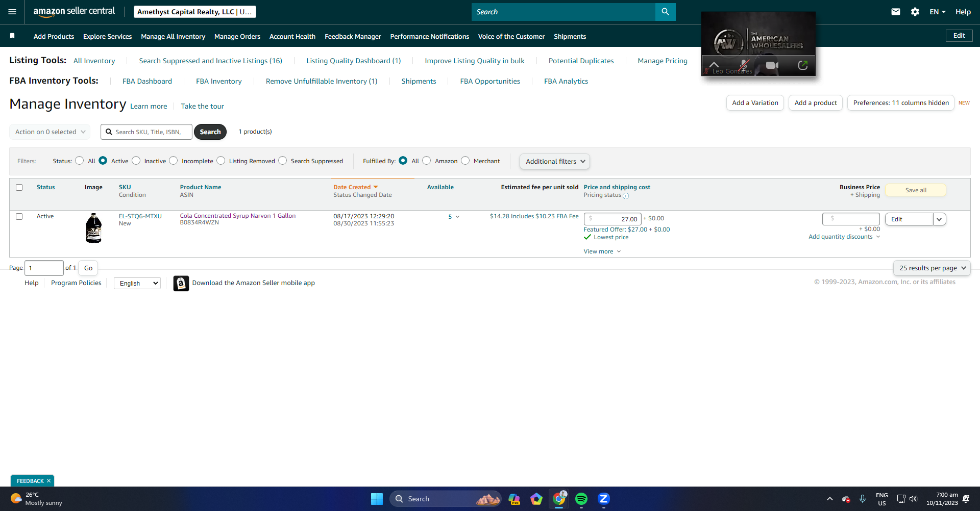The height and width of the screenshot is (511, 980).
Task: Open Preferences: 11 columns hidden
Action: 901,103
